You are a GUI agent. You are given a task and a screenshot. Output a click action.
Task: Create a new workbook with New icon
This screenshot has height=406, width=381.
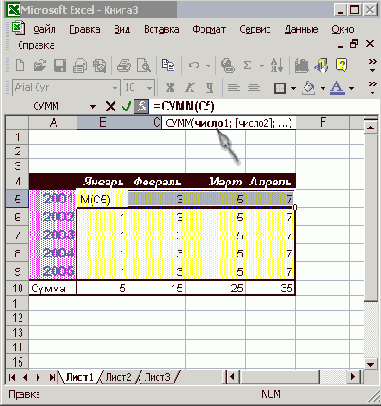coord(20,65)
